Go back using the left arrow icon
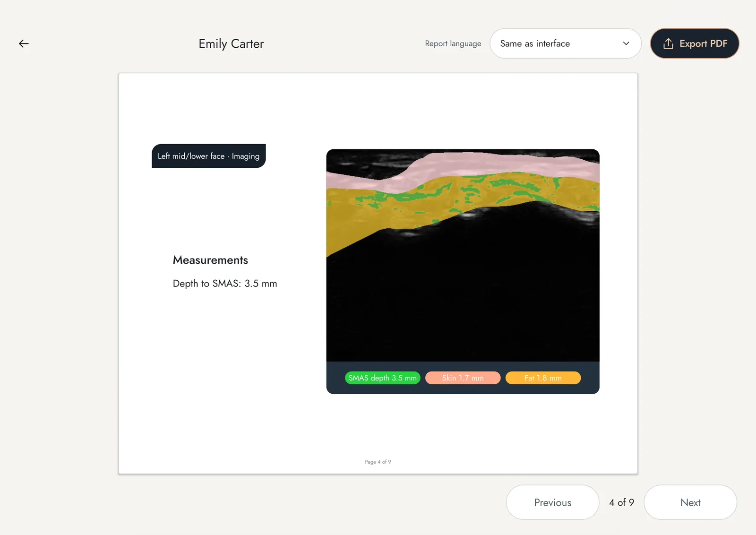The image size is (756, 535). [x=24, y=43]
